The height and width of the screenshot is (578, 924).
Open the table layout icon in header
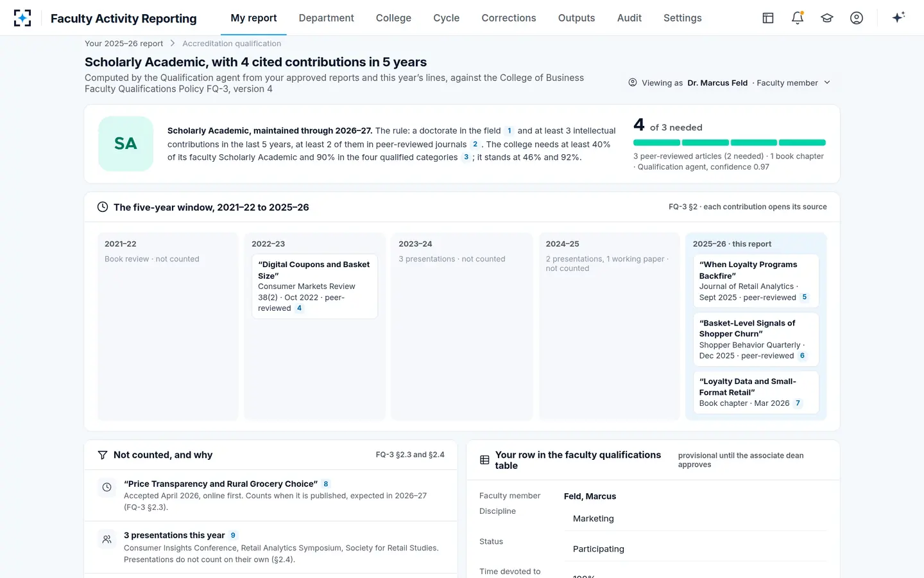[x=768, y=18]
